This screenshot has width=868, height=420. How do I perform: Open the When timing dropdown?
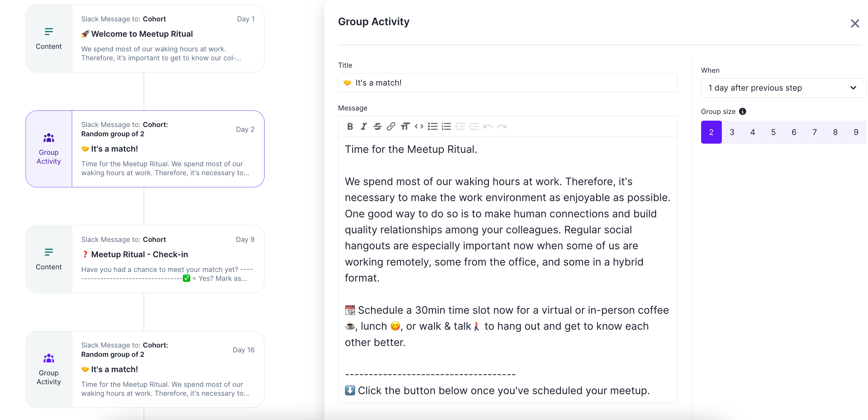point(783,88)
